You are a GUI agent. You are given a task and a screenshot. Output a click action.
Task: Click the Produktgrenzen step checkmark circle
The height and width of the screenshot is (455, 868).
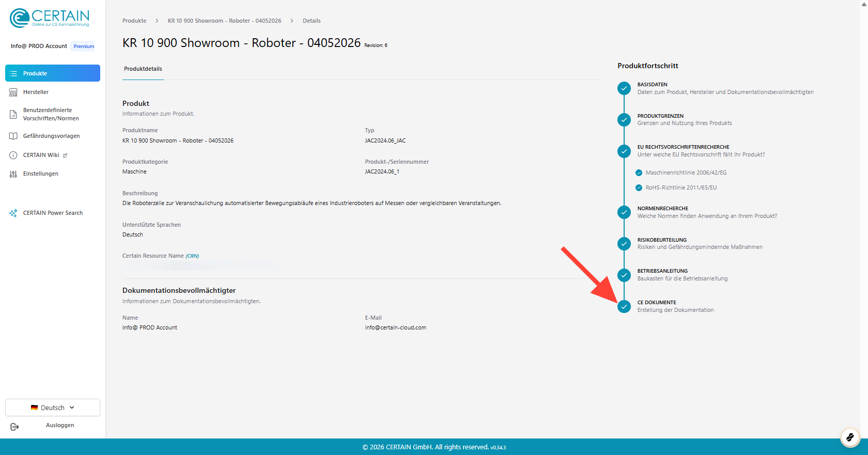click(x=624, y=120)
